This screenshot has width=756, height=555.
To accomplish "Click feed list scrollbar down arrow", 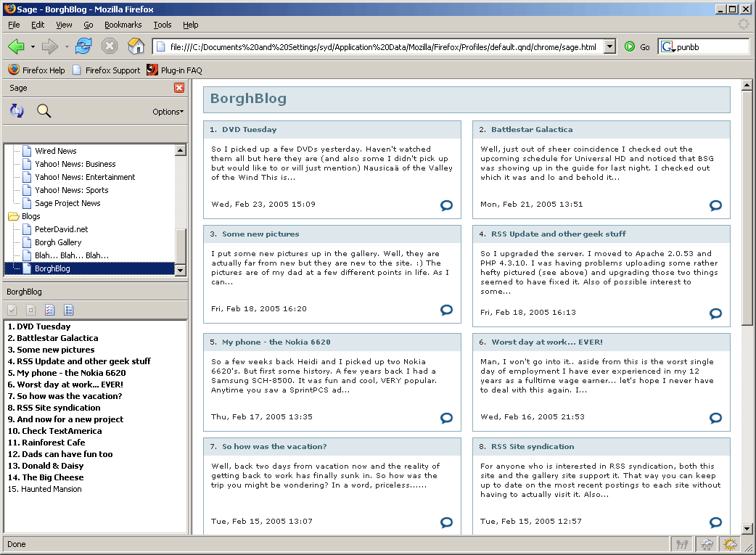I will click(x=181, y=270).
